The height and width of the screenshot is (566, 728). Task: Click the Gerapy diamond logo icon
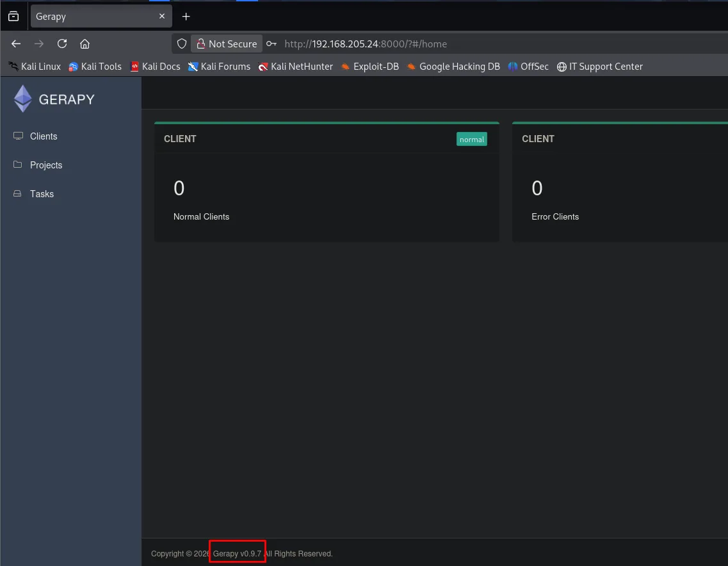tap(23, 99)
